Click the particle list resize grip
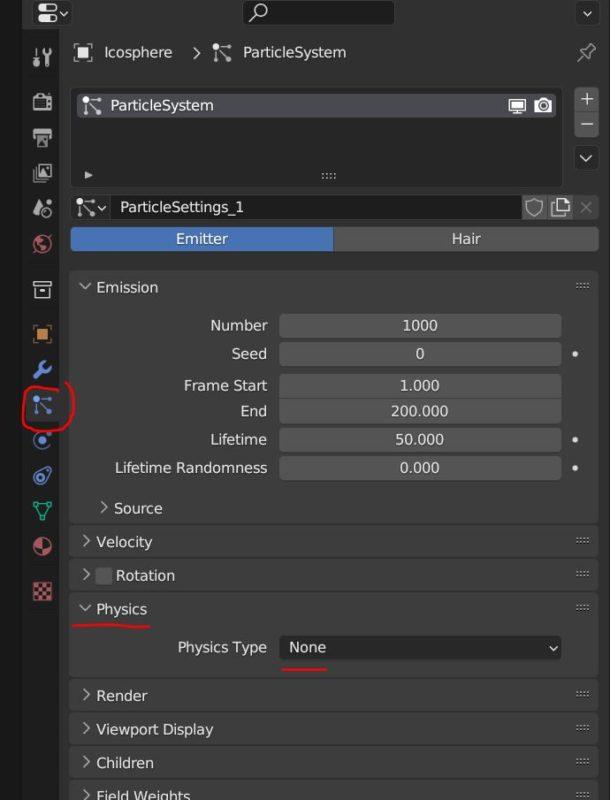The width and height of the screenshot is (610, 800). click(328, 176)
